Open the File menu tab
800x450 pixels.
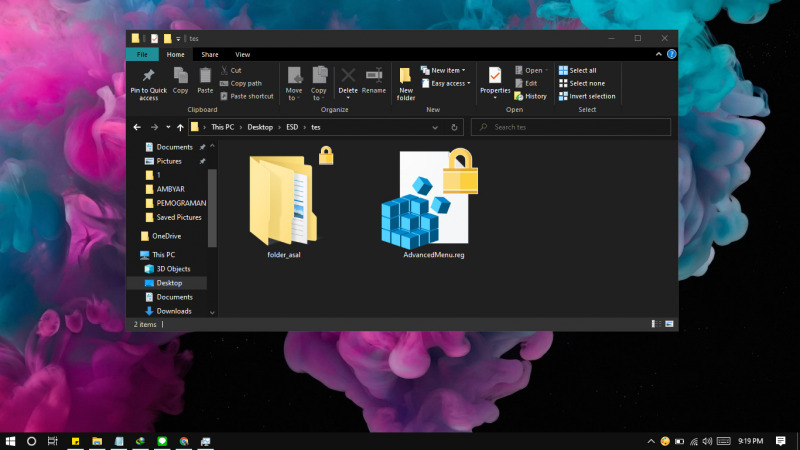pyautogui.click(x=142, y=55)
